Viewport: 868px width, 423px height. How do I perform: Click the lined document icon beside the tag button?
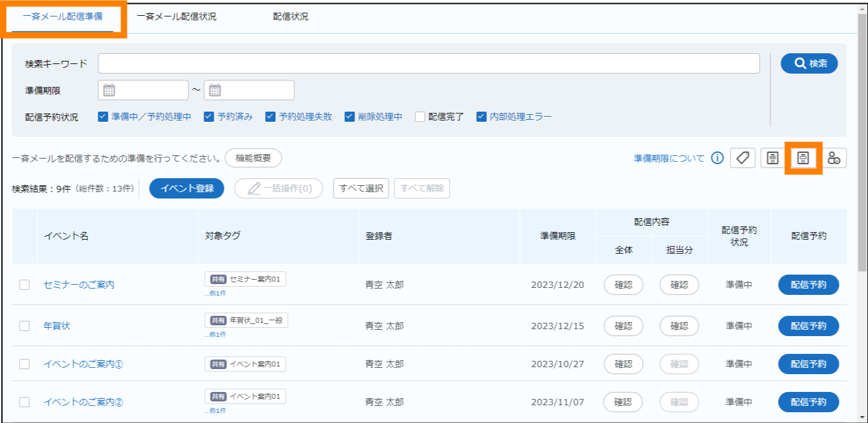tap(772, 158)
